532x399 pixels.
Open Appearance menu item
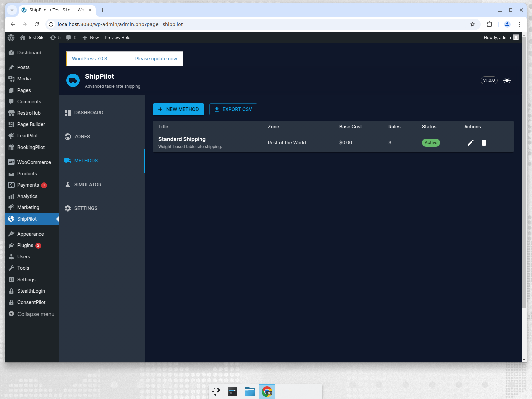[32, 234]
